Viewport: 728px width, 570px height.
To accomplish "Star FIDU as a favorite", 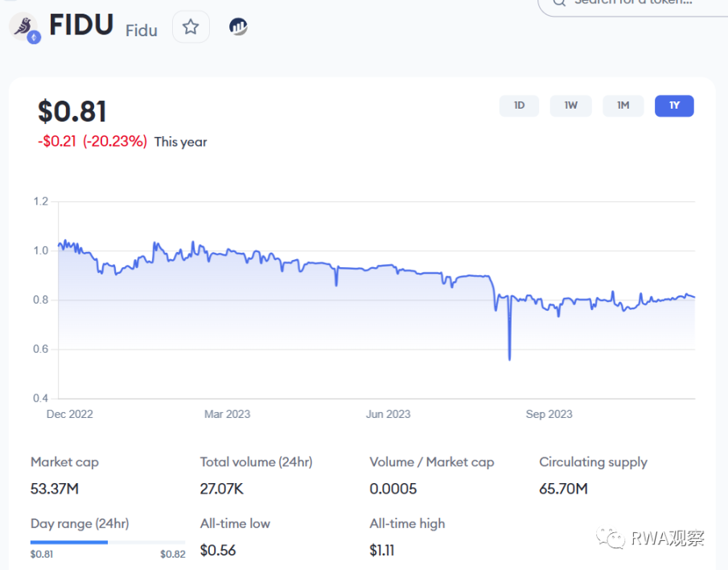I will [x=191, y=27].
